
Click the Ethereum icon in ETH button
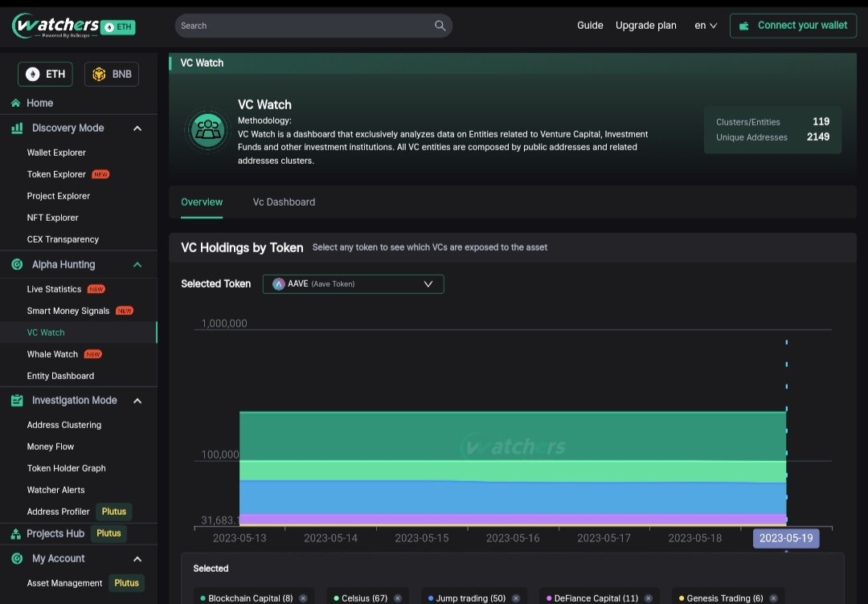[x=33, y=74]
